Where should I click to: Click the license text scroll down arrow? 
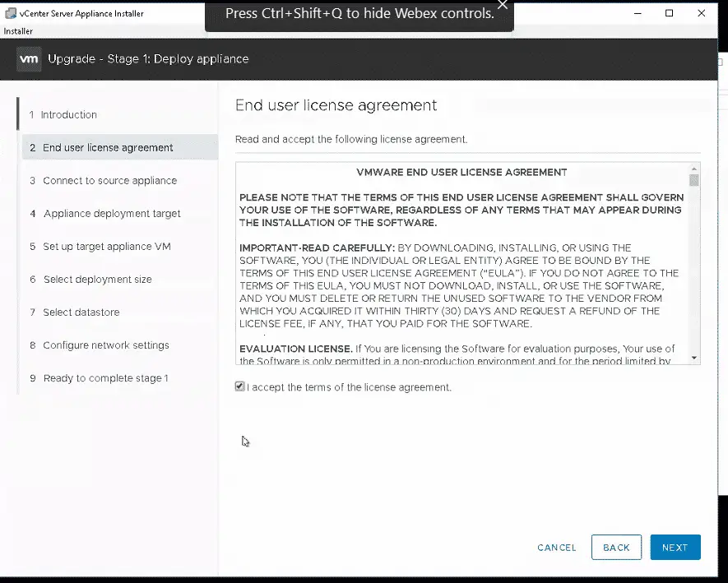point(694,358)
